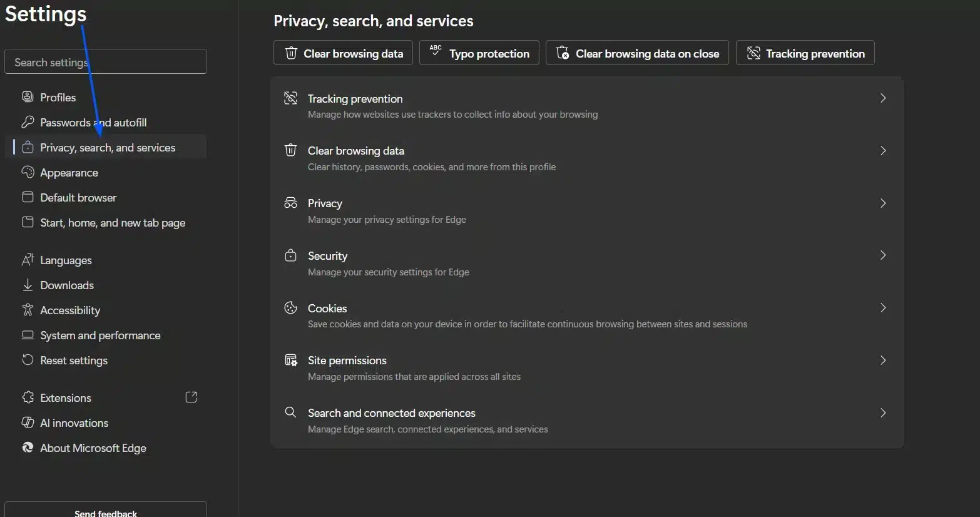Image resolution: width=980 pixels, height=517 pixels.
Task: Click 'Manage permissions that are applied across all sites'
Action: 414,377
